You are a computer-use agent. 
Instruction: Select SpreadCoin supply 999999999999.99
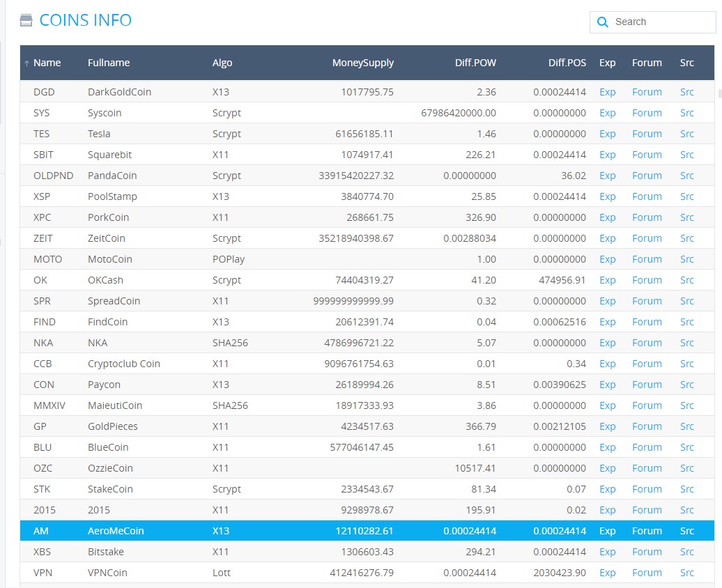(x=353, y=301)
